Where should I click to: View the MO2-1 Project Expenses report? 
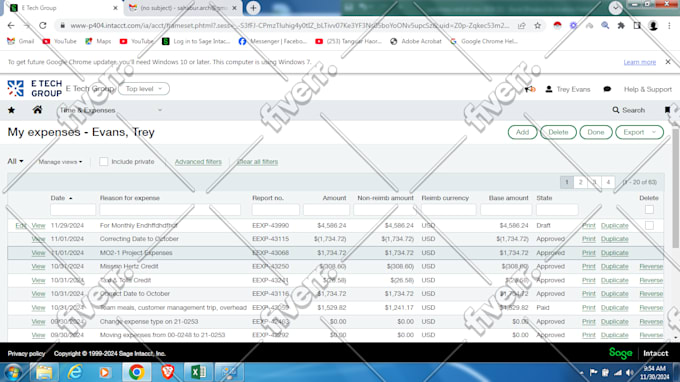click(38, 253)
